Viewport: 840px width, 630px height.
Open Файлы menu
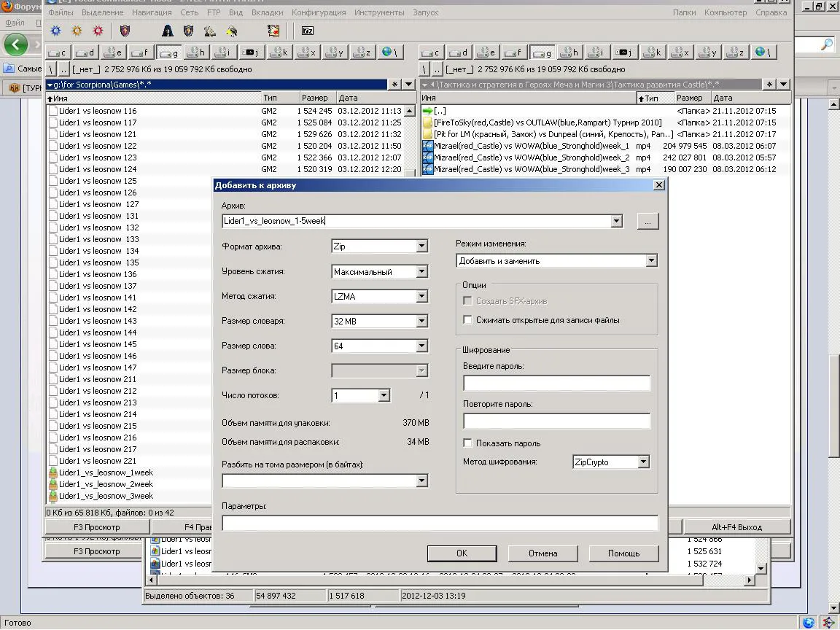pos(61,12)
